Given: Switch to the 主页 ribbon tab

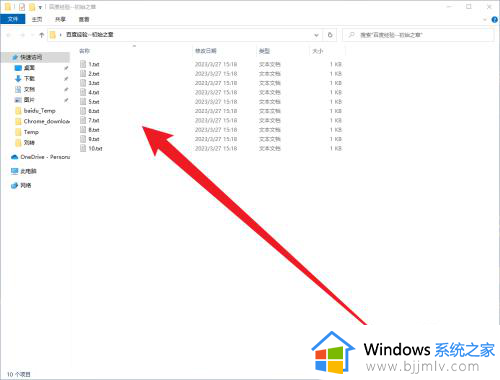Looking at the screenshot, I should (x=37, y=19).
